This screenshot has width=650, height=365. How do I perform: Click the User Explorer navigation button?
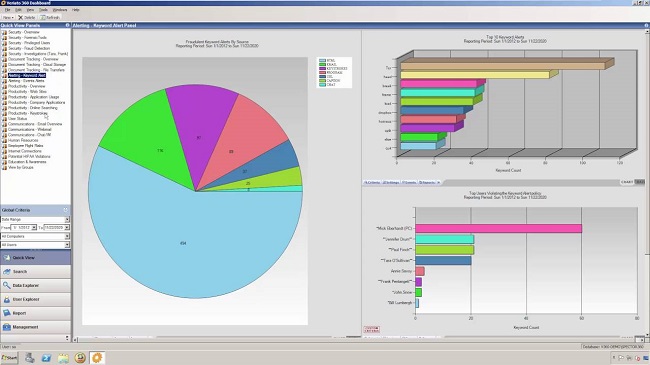36,299
